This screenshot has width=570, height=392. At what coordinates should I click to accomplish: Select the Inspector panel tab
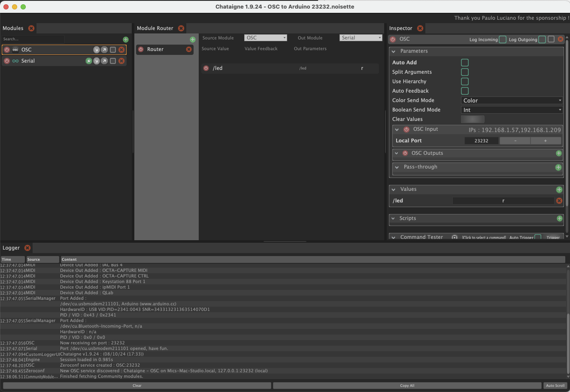click(x=400, y=28)
